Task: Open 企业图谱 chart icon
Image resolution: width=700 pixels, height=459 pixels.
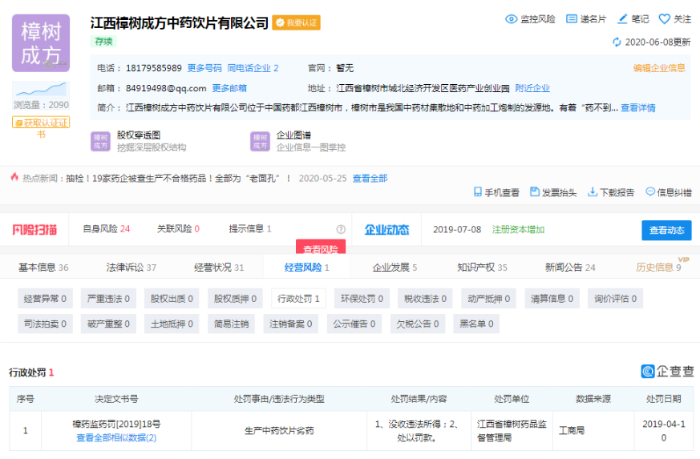Action: coord(260,141)
